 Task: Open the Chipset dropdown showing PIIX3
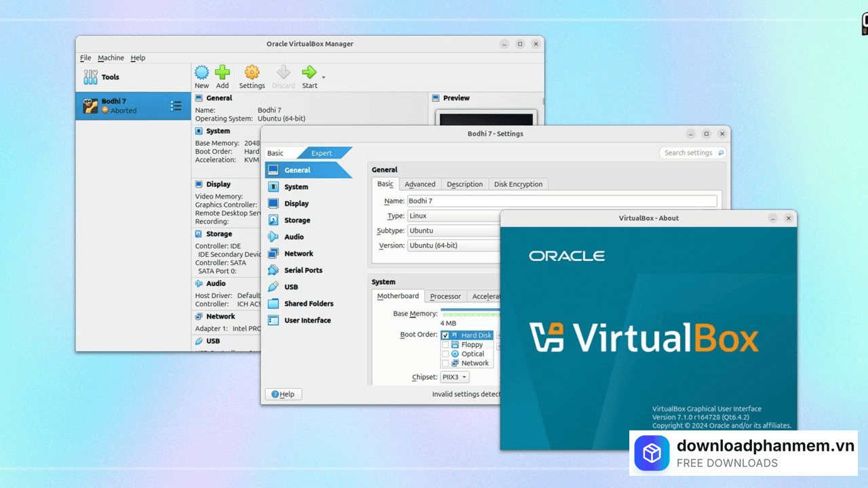(x=454, y=377)
